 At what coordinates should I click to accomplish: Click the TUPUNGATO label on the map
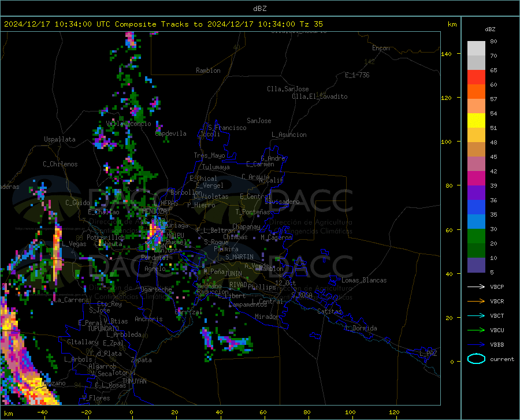tap(103, 329)
